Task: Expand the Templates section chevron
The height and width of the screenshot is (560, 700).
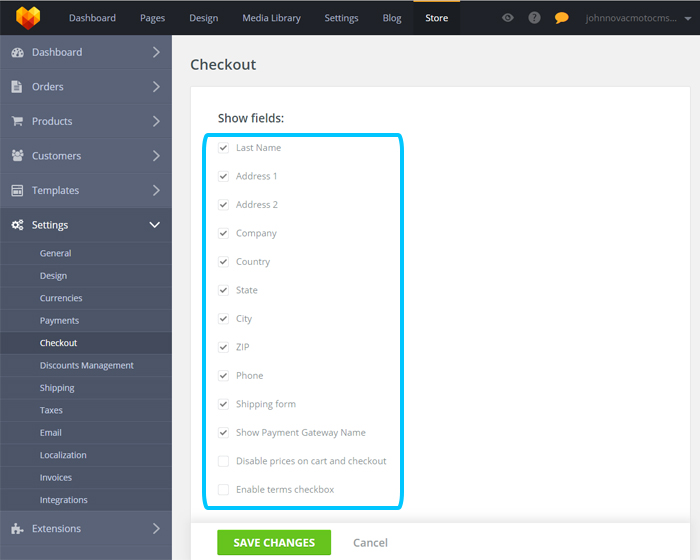Action: 156,190
